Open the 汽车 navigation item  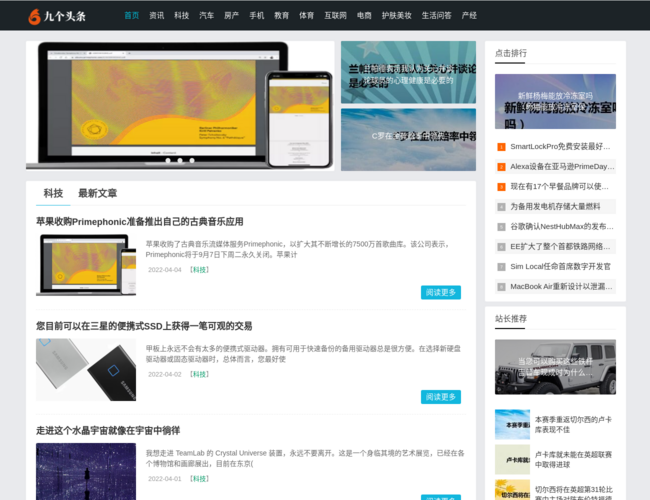click(206, 16)
